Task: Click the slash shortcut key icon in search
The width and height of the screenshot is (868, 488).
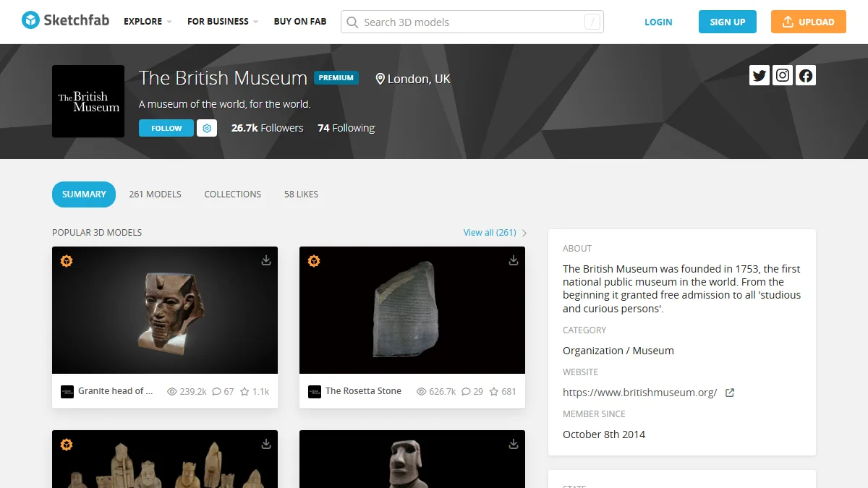Action: (592, 22)
